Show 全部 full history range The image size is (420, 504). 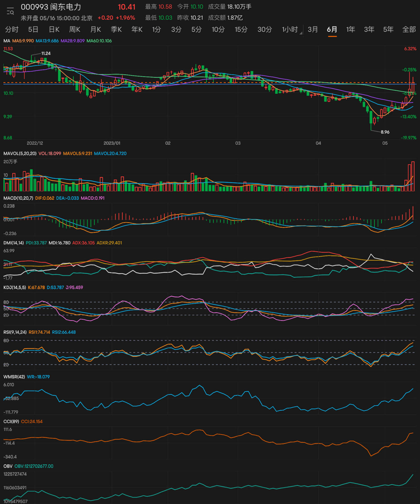click(409, 29)
